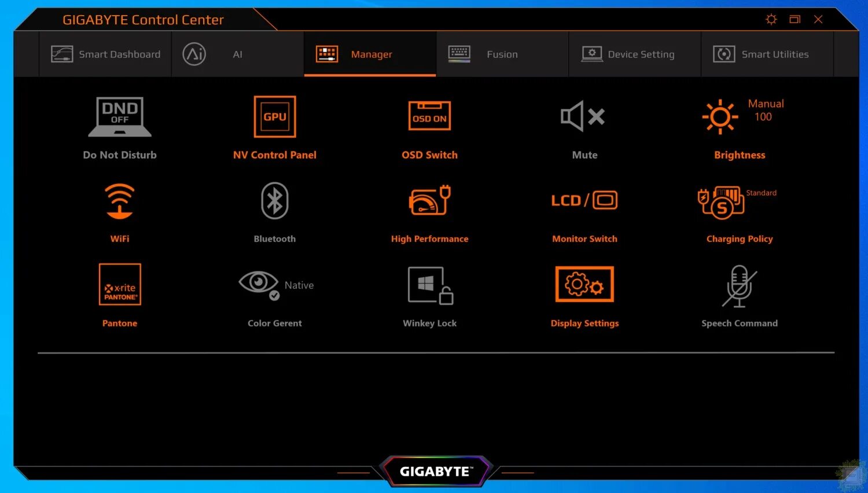Click the Do Not Disturb label
This screenshot has width=868, height=493.
tap(120, 155)
